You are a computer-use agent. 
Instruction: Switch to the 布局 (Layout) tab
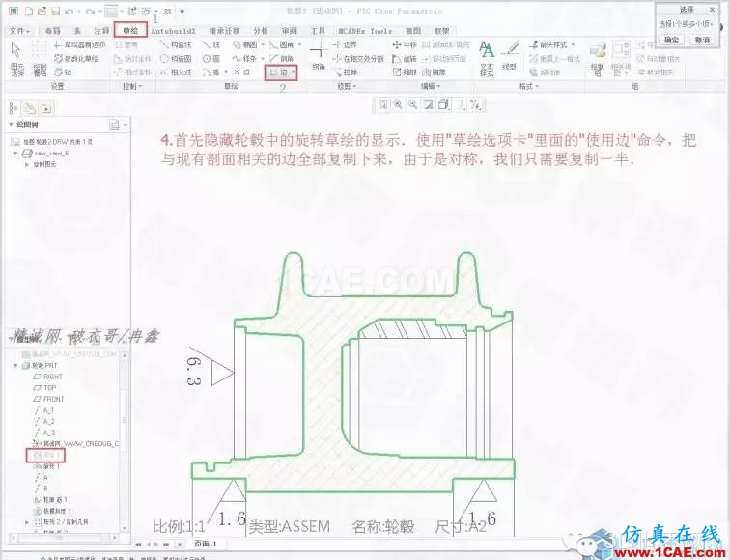[52, 31]
